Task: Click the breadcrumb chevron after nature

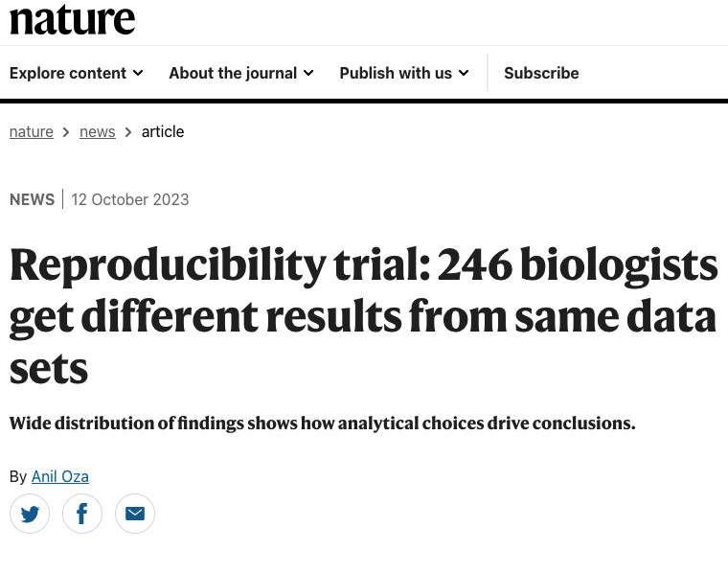Action: coord(66,132)
